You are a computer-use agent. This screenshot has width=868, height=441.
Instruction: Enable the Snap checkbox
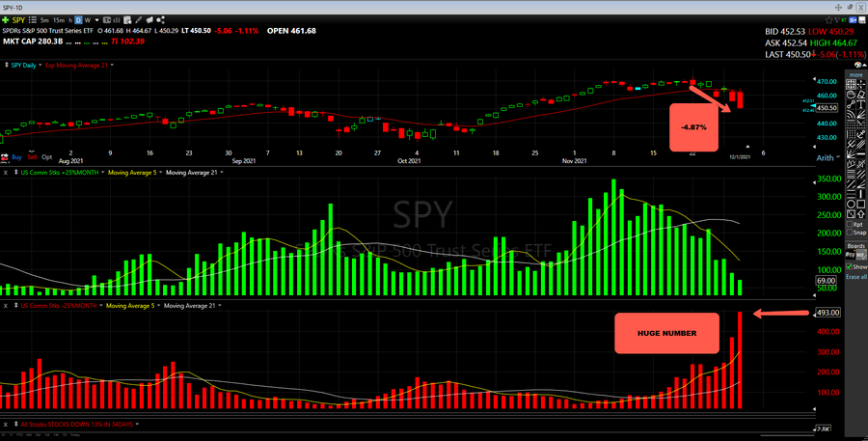click(x=849, y=233)
